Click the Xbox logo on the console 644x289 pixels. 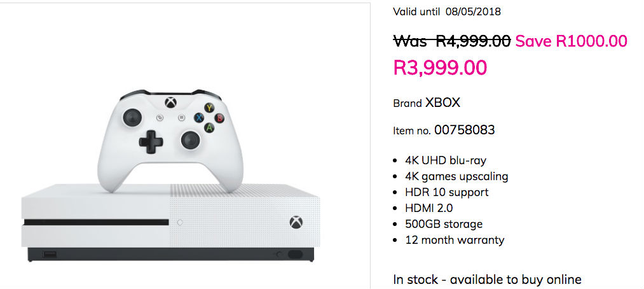(296, 222)
